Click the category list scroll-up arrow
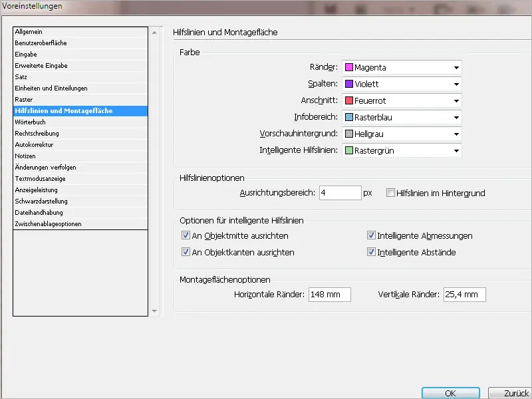 155,33
